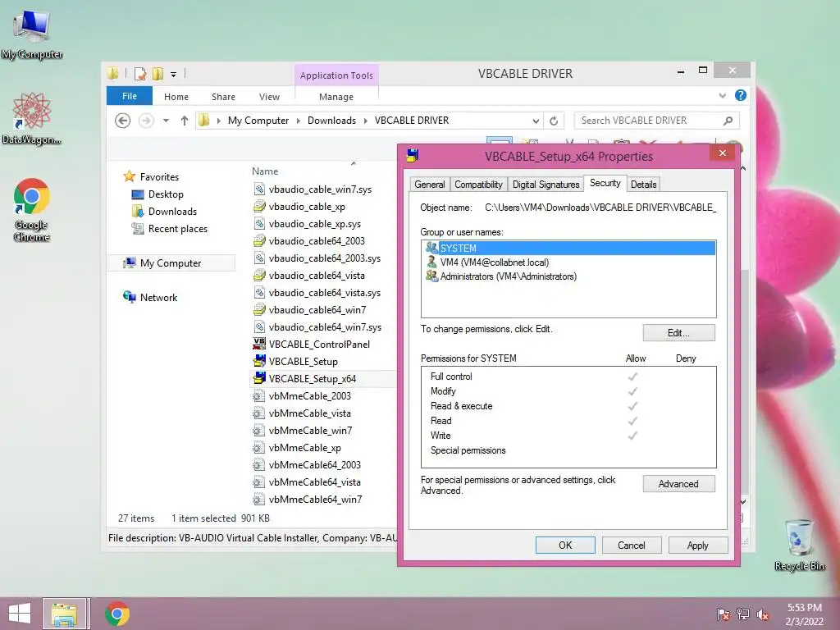The height and width of the screenshot is (630, 840).
Task: Open the Digital Signatures tab
Action: click(546, 185)
